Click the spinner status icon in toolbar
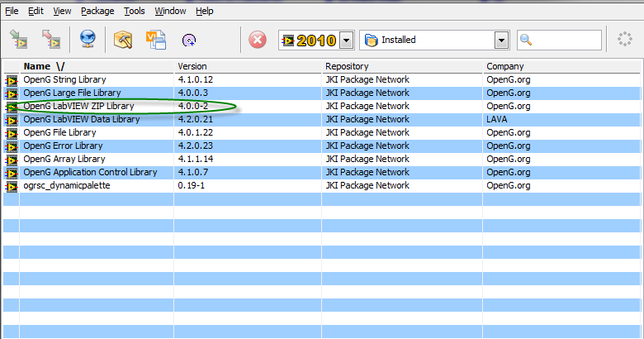 (x=625, y=40)
